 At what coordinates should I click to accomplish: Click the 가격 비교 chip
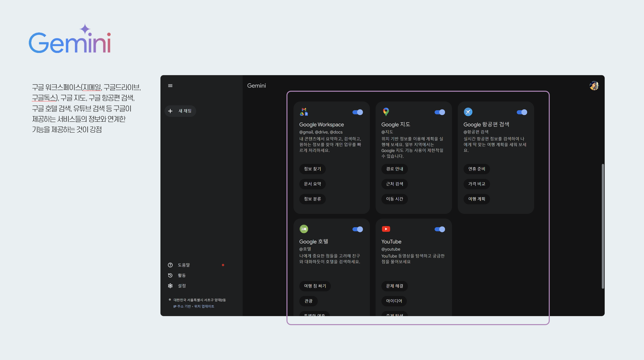coord(476,184)
